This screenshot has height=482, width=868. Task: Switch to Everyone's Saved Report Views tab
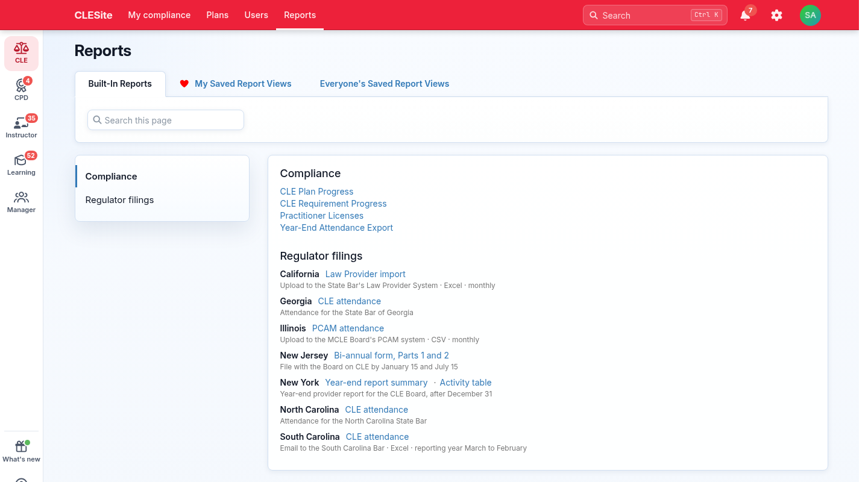pyautogui.click(x=385, y=84)
